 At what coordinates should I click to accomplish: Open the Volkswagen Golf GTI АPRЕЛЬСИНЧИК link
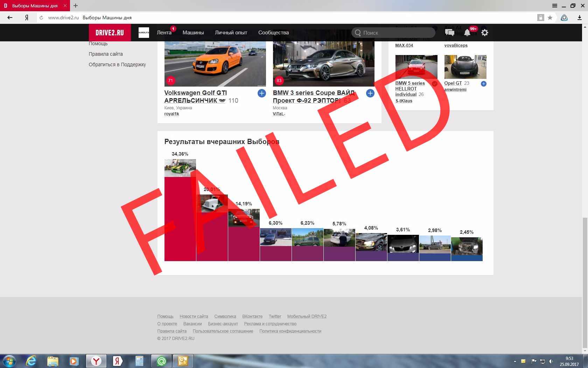(x=196, y=97)
